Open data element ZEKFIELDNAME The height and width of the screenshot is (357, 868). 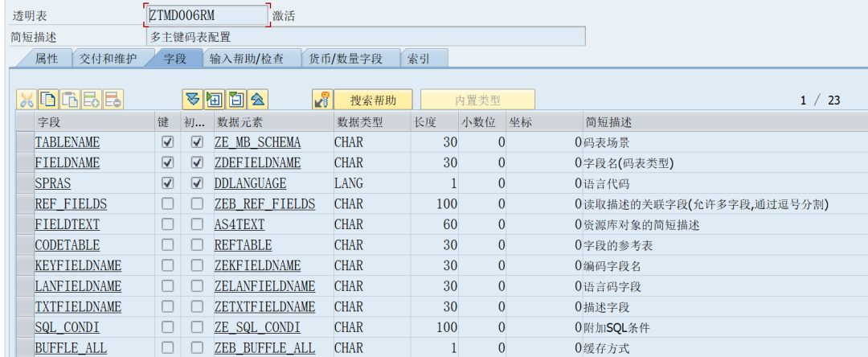(x=257, y=265)
